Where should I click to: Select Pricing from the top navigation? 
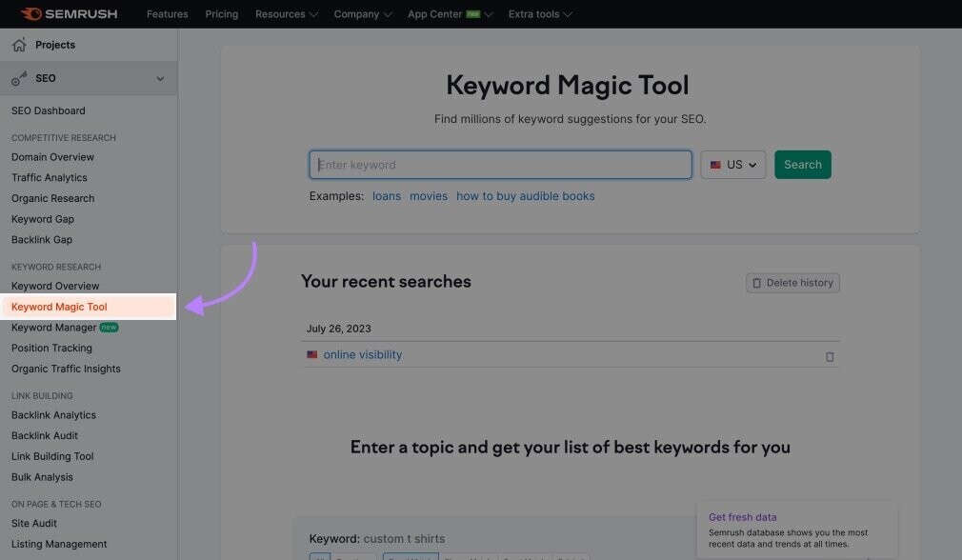click(x=221, y=14)
